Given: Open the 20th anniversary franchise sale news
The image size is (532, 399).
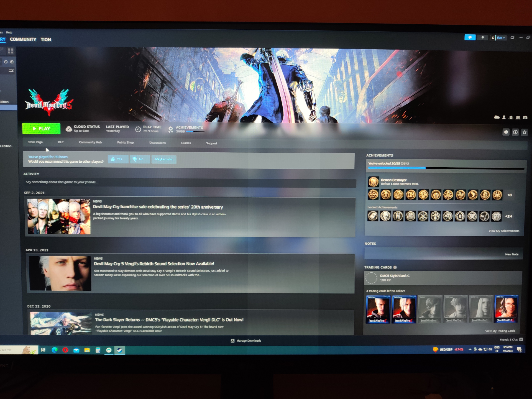Looking at the screenshot, I should 158,207.
